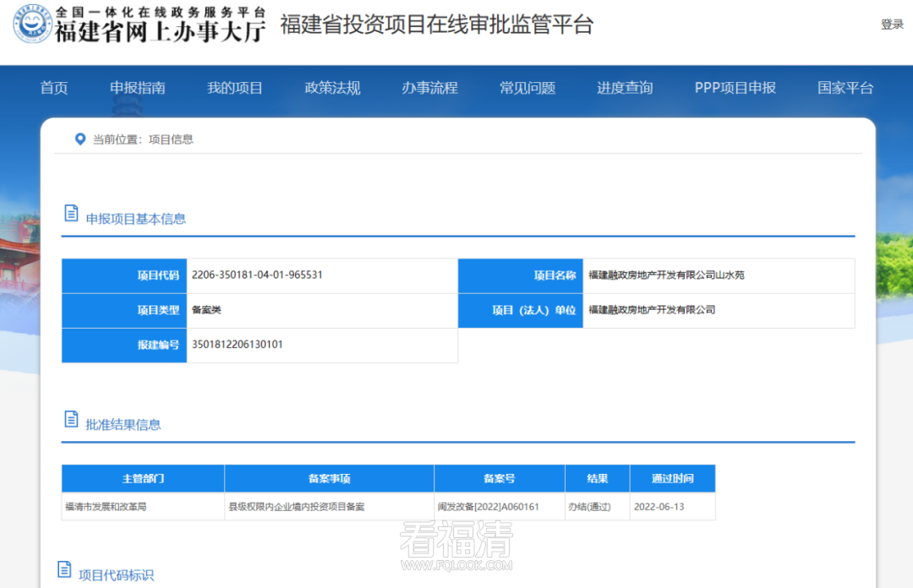The width and height of the screenshot is (913, 588).
Task: Click the 福建省网上办事大厅 header text
Action: 160,31
